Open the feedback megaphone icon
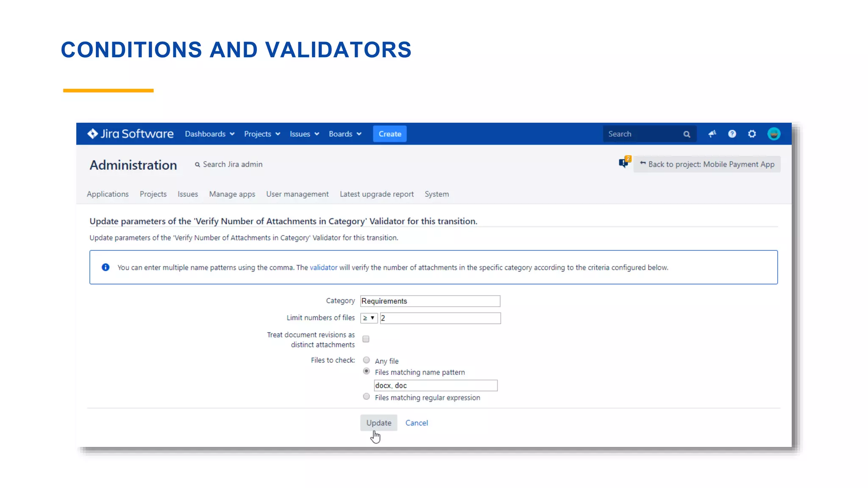The width and height of the screenshot is (868, 488). point(712,134)
